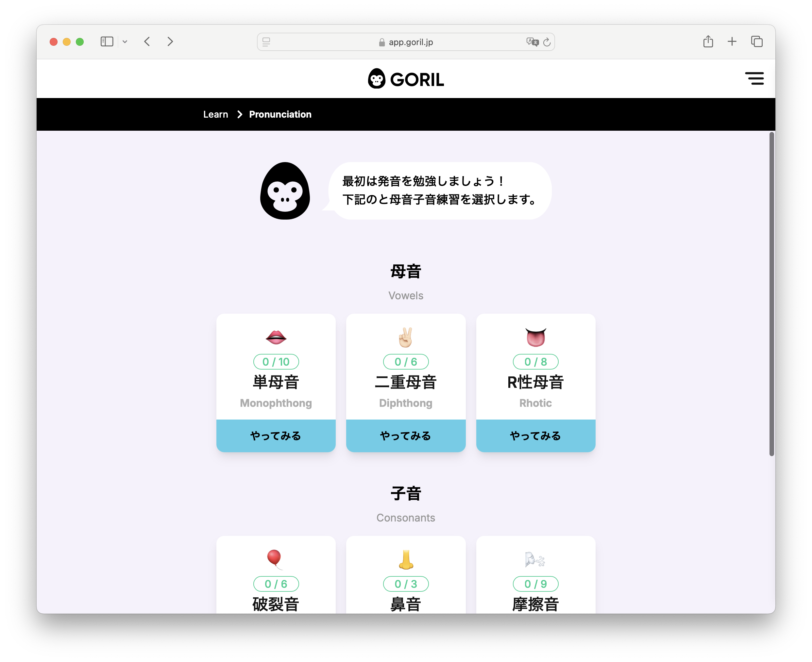Open a new tab with plus icon
This screenshot has height=662, width=812.
click(x=732, y=41)
